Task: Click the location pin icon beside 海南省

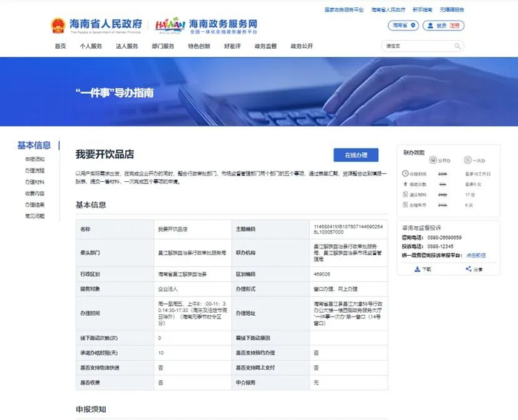Action: [413, 25]
